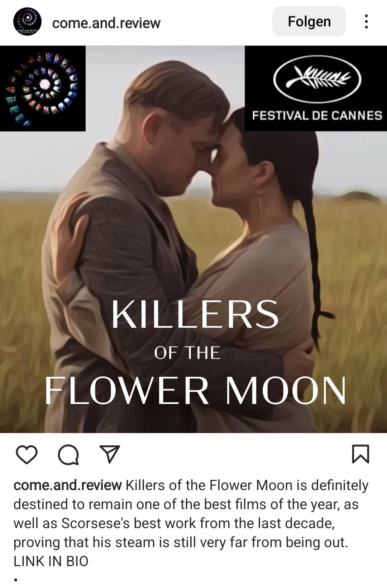Screen dimensions: 387x588
Task: Tap the OF THE text on poster
Action: point(187,353)
